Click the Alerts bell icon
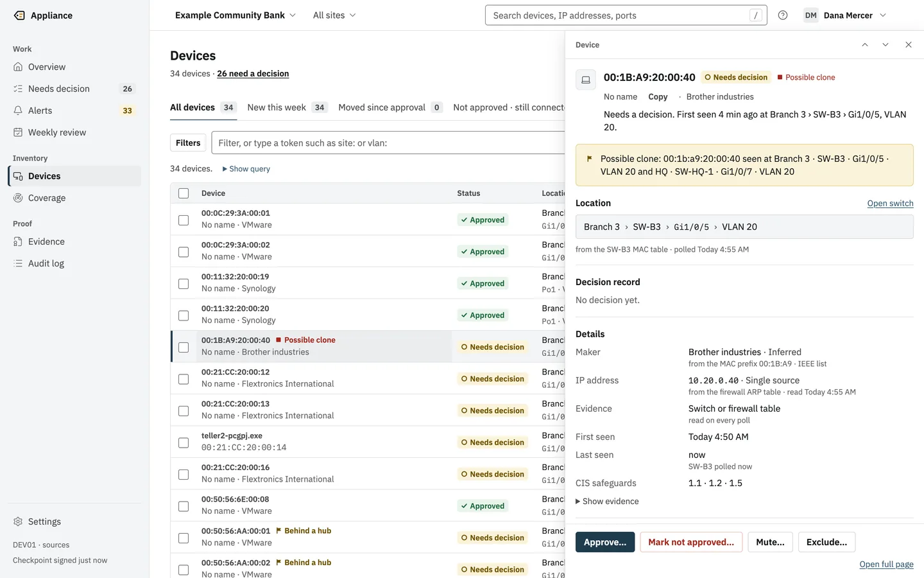 18,110
